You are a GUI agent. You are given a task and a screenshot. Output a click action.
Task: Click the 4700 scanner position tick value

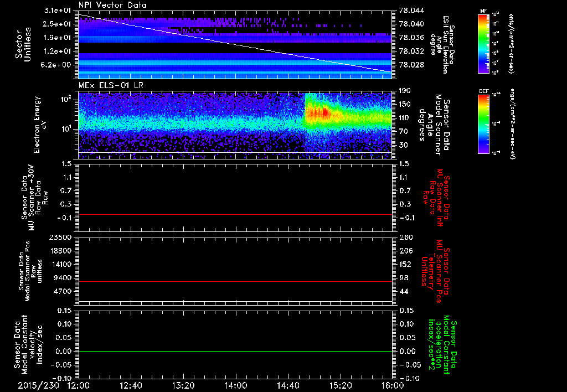(62, 291)
